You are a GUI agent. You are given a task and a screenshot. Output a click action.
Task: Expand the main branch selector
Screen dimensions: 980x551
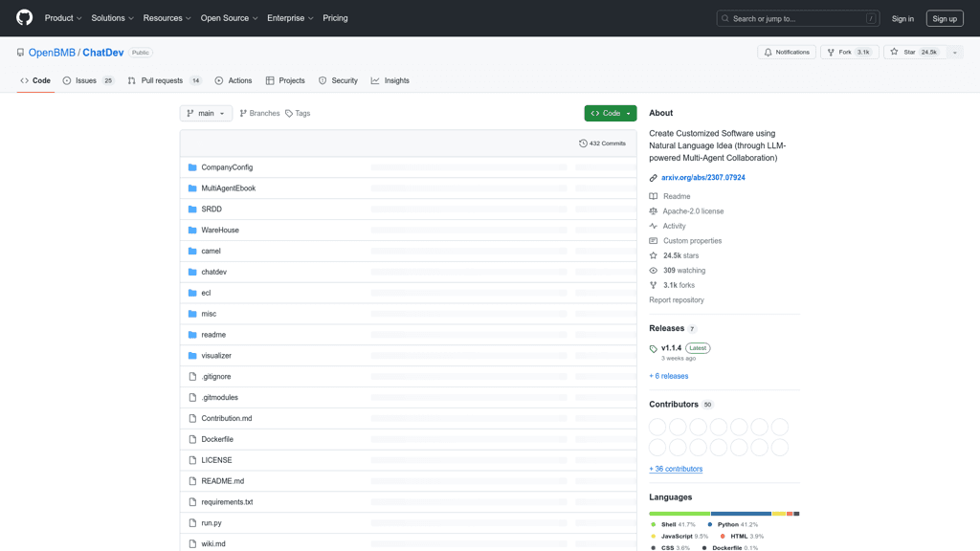[206, 113]
